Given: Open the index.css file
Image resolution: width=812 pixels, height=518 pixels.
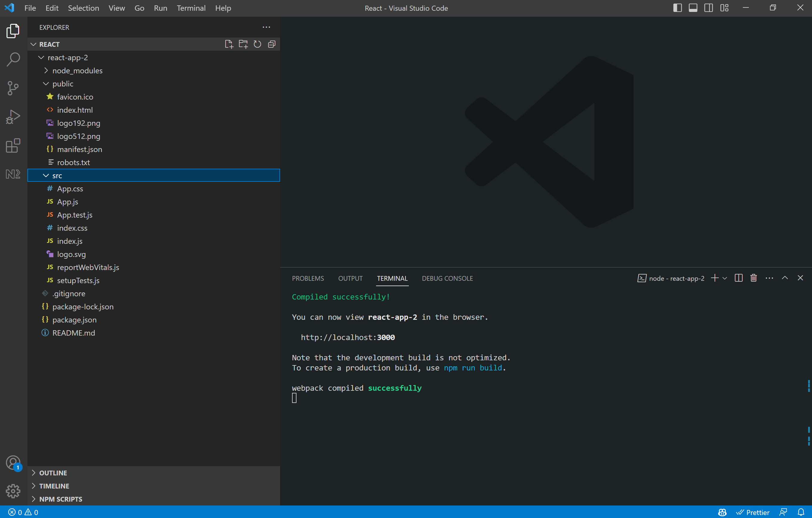Looking at the screenshot, I should click(154, 228).
